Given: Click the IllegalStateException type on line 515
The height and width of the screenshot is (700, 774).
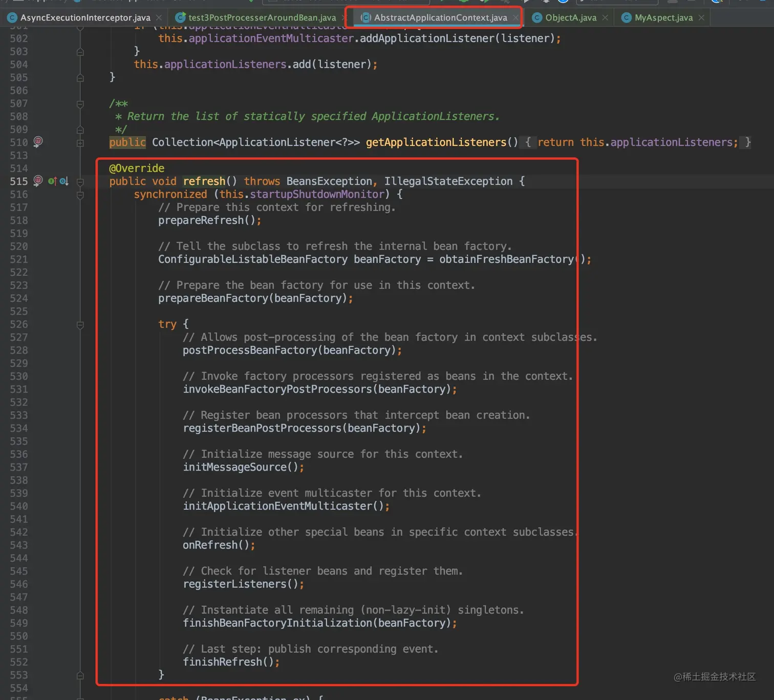Looking at the screenshot, I should [x=448, y=181].
